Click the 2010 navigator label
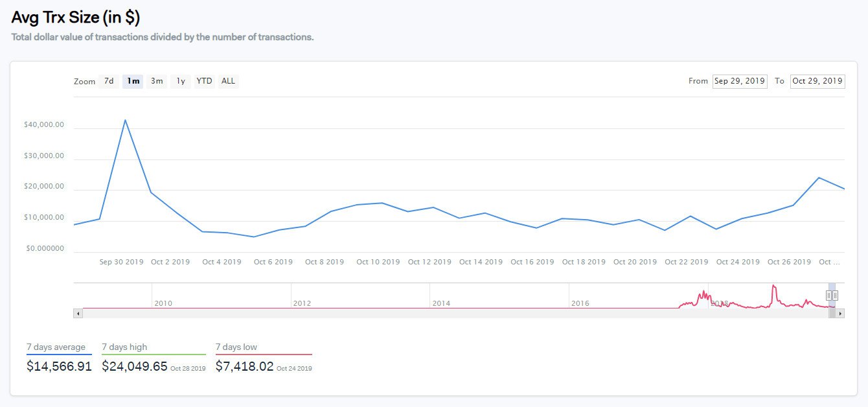The height and width of the screenshot is (407, 868). pos(163,303)
